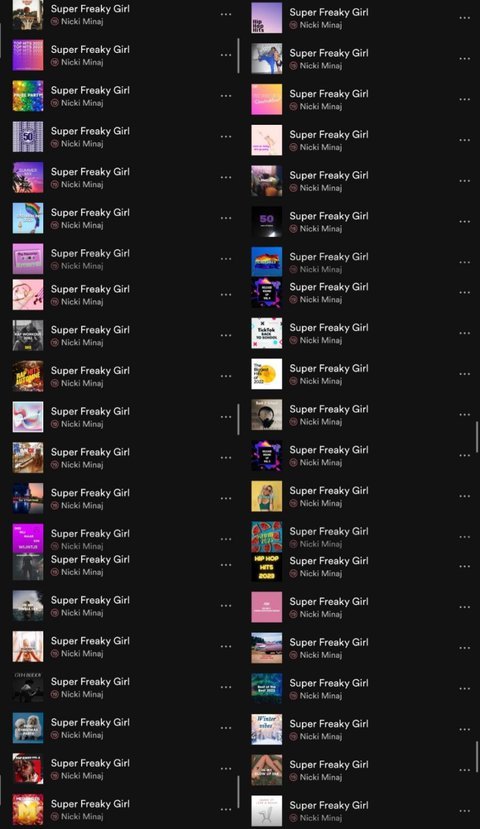Open three-dot menu beside watermelon pattern cover
The width and height of the screenshot is (480, 829).
click(464, 537)
